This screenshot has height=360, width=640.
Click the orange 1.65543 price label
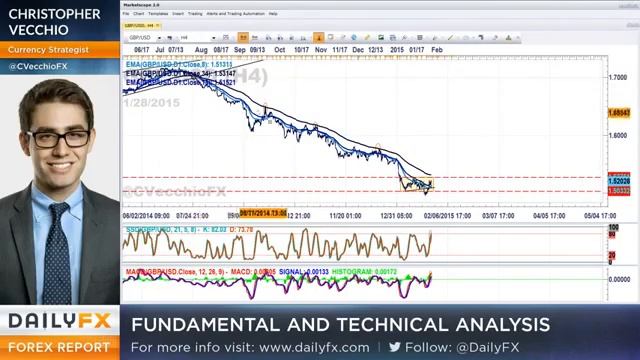[x=619, y=113]
